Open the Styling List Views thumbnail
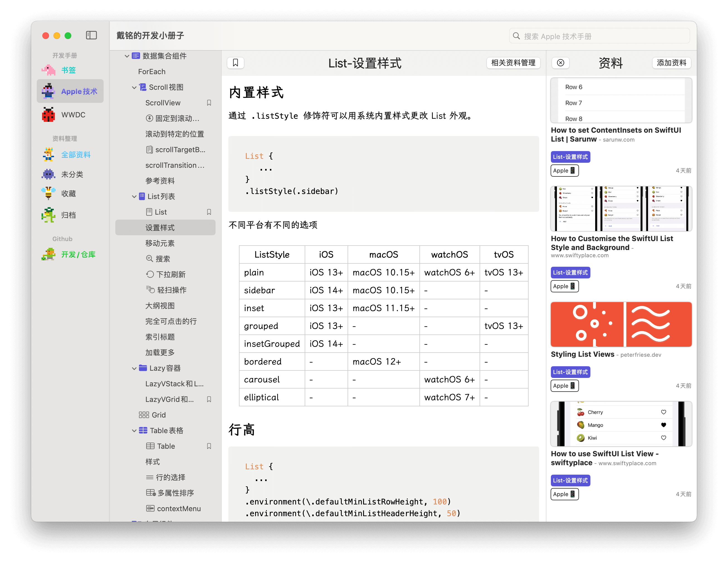The width and height of the screenshot is (728, 563). 621,324
